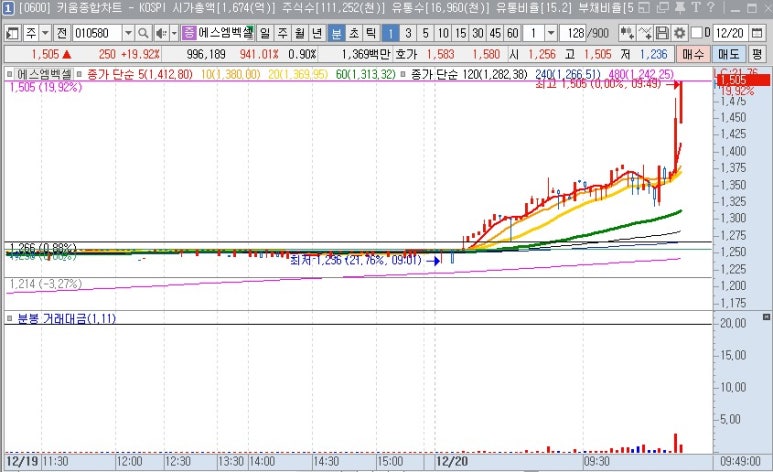
Task: Choose the 15 minute interval button
Action: 460,34
